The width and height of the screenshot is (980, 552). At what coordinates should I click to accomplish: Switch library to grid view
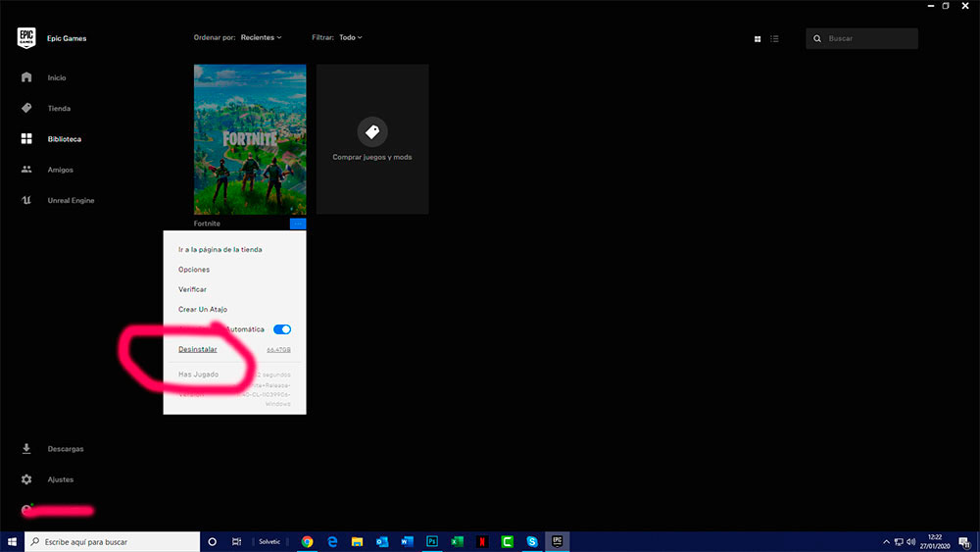click(758, 39)
